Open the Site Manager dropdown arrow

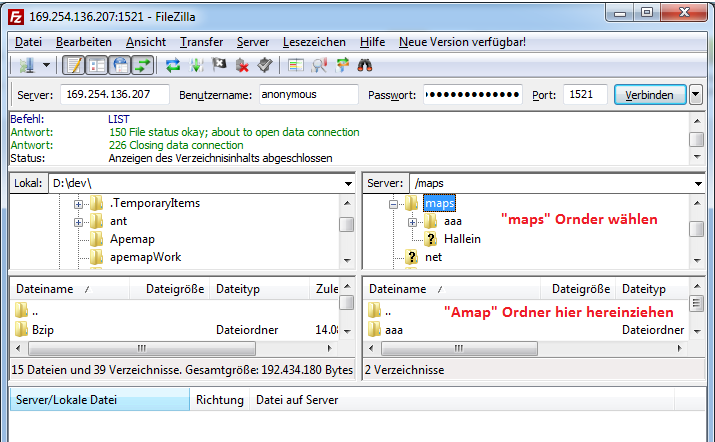(47, 65)
